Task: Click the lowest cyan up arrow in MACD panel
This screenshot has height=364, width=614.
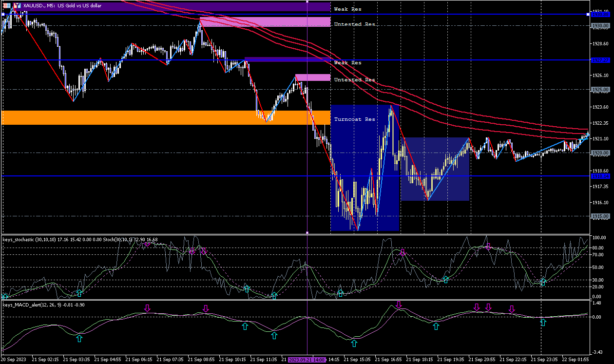Action: tap(354, 343)
